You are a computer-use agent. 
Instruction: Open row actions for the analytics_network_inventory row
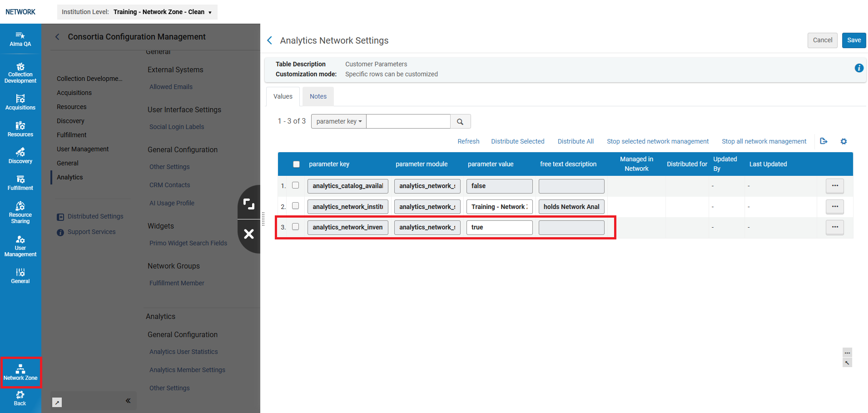pos(835,227)
